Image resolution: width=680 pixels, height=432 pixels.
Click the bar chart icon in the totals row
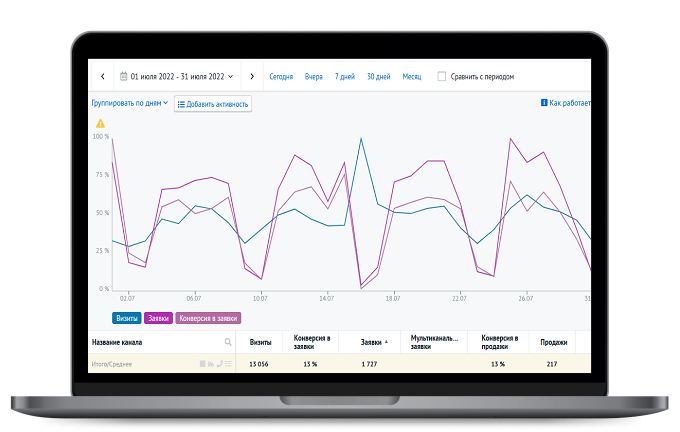[211, 363]
